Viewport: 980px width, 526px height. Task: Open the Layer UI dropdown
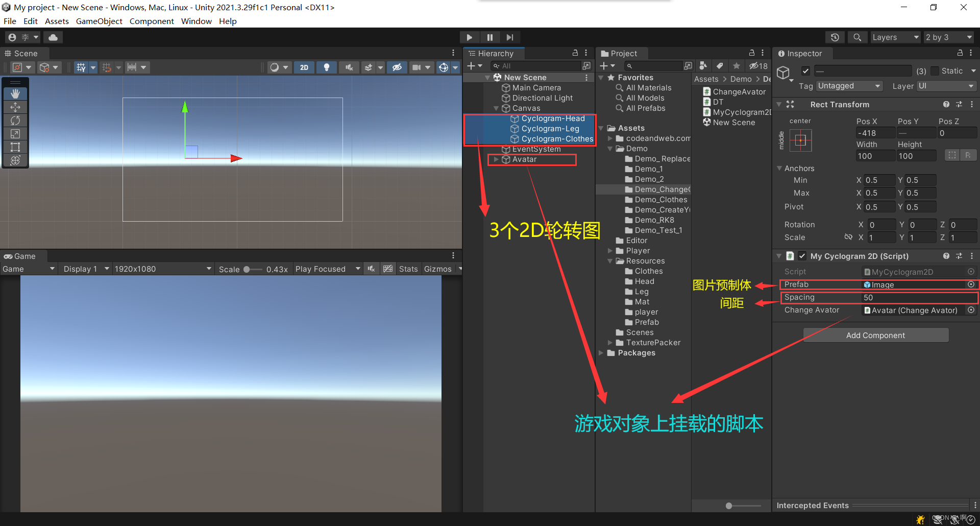click(x=947, y=86)
